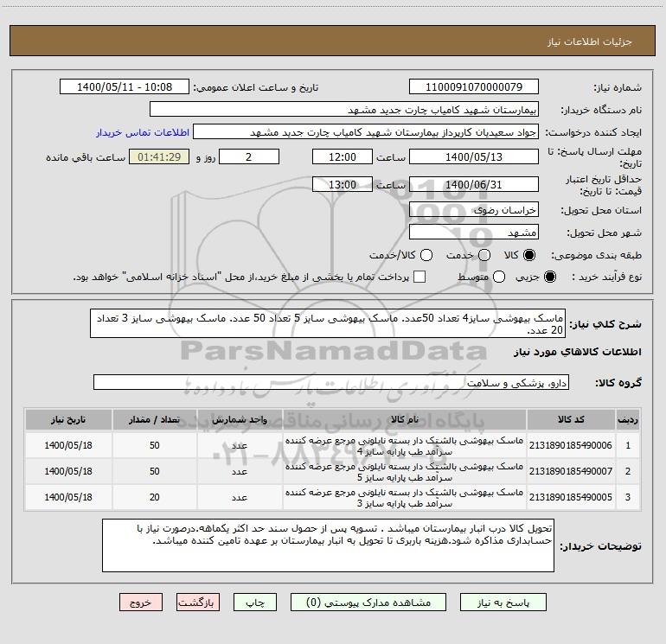Screen dimensions: 666x644
Task: Click the جزئیات اطلاعات نیاز page title
Action: (x=590, y=41)
